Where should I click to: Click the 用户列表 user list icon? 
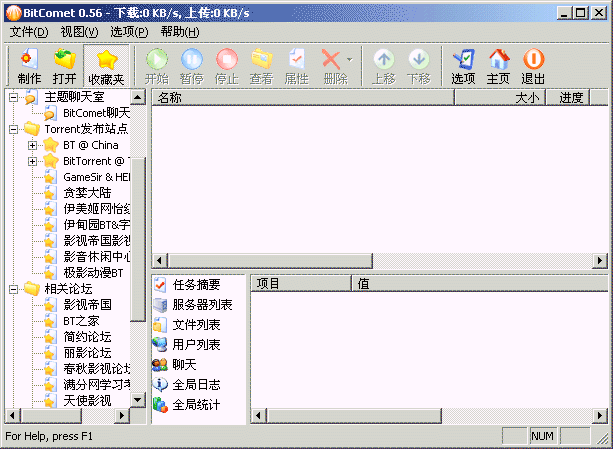(160, 345)
